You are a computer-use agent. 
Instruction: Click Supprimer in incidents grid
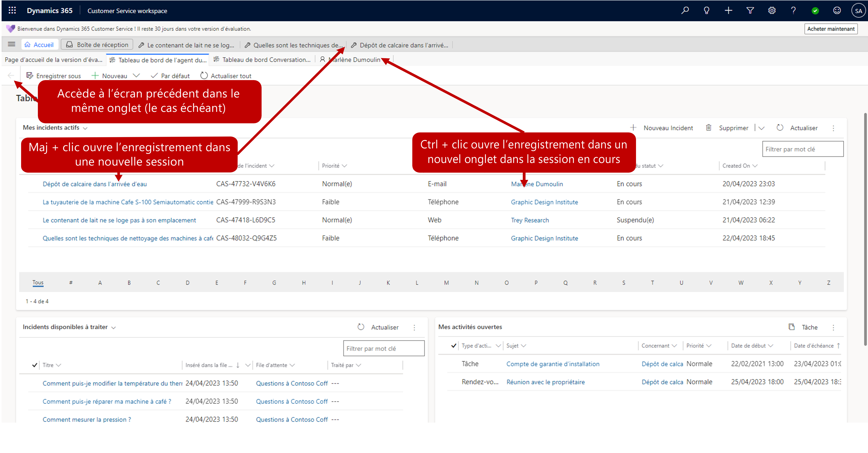727,128
